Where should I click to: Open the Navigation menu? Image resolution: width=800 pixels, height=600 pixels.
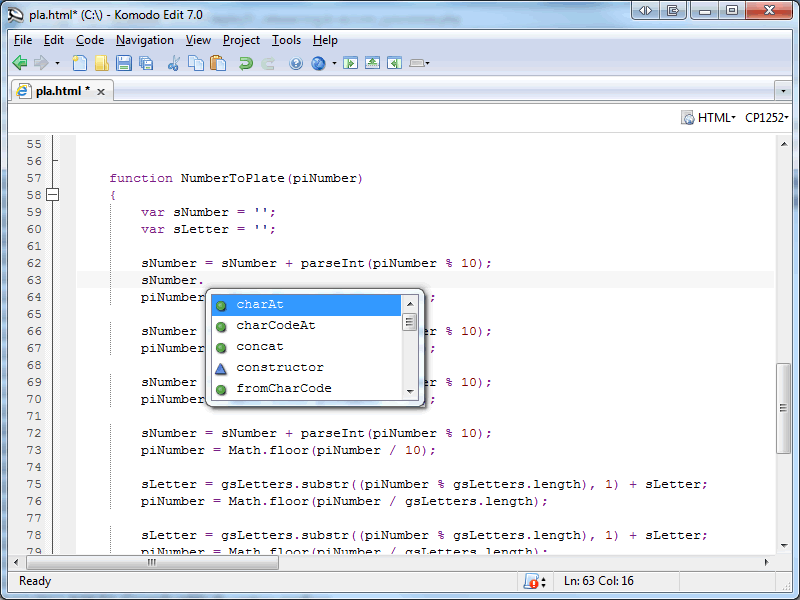point(144,40)
